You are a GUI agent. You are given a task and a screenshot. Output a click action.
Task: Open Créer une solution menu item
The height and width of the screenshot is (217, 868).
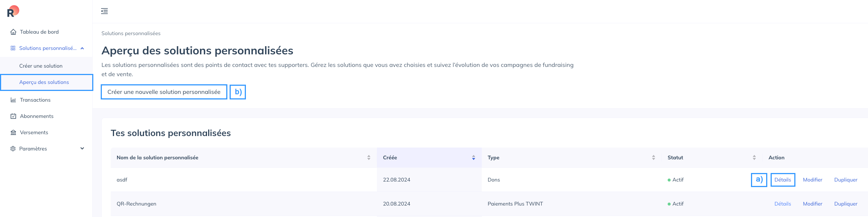click(41, 66)
